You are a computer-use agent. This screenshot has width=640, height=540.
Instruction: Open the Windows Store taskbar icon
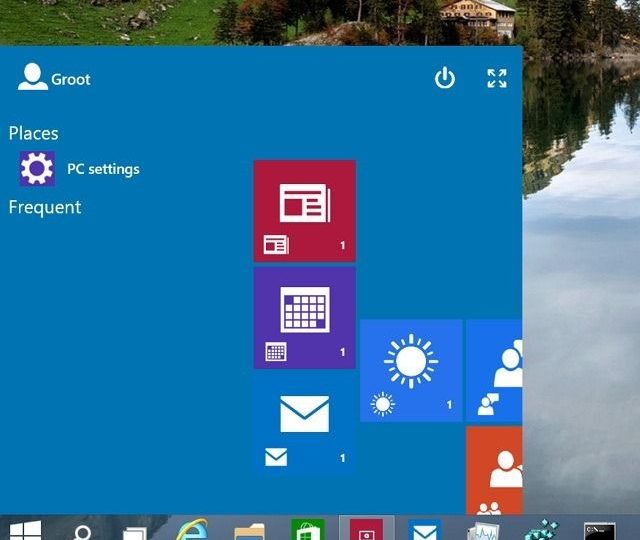click(306, 529)
